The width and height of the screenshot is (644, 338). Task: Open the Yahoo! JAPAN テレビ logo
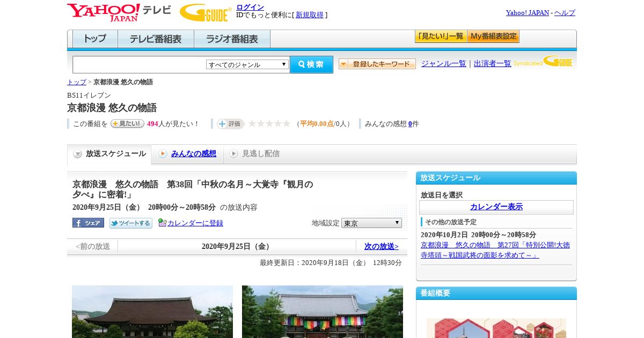[119, 12]
